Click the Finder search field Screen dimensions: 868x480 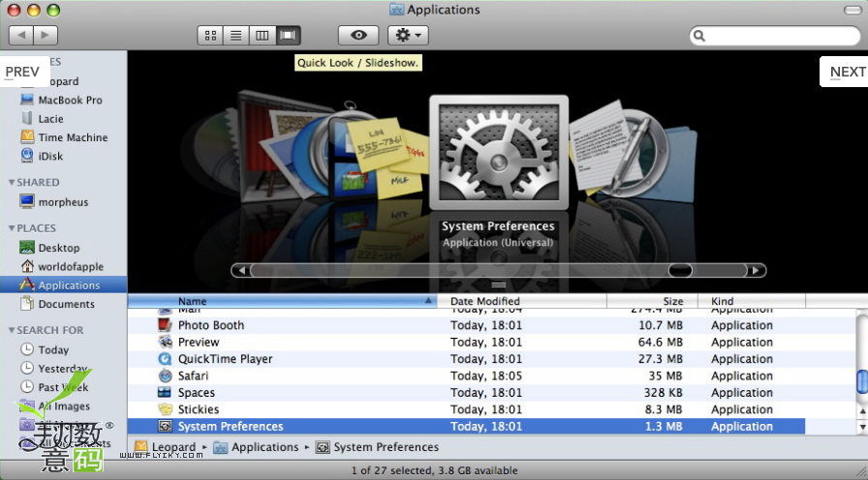pyautogui.click(x=775, y=36)
